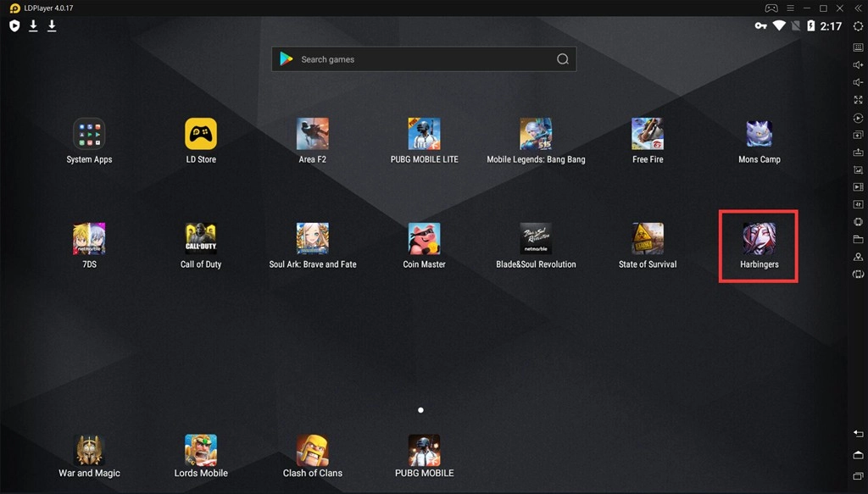The image size is (868, 494).
Task: Take a screenshot via the sidebar
Action: (x=858, y=169)
